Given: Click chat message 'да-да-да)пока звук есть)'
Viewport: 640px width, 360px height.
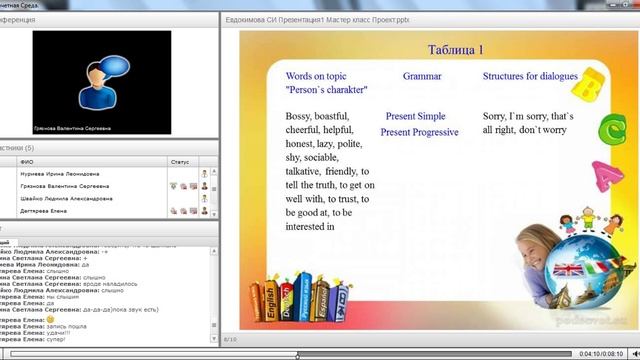Looking at the screenshot, I should coord(121,310).
